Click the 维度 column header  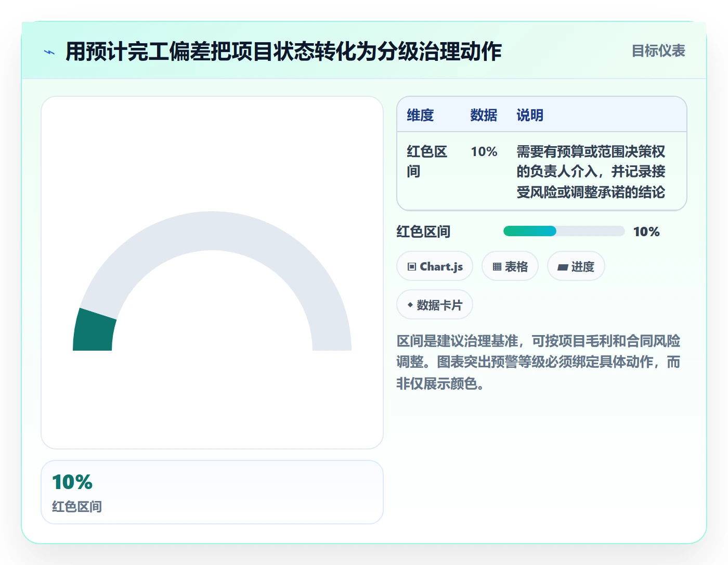(x=420, y=115)
